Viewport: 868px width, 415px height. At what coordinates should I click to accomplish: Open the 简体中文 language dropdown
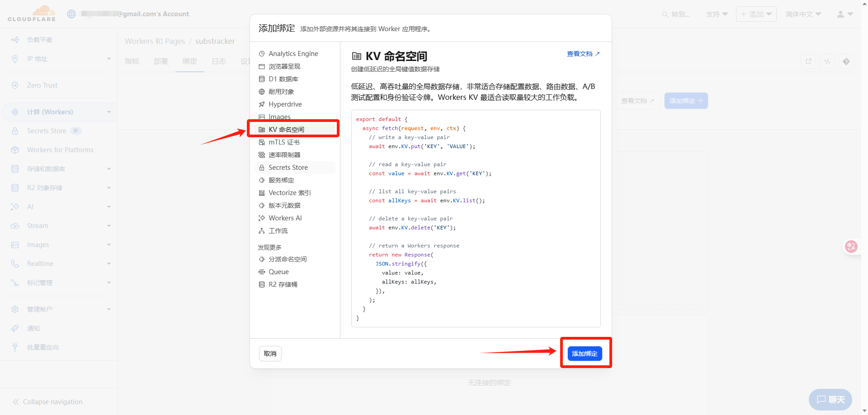point(803,14)
